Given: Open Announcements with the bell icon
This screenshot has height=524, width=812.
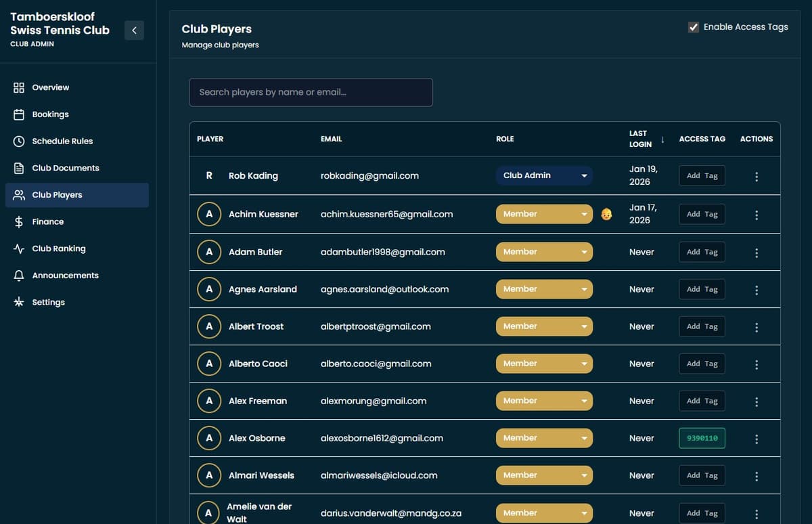Looking at the screenshot, I should tap(18, 275).
